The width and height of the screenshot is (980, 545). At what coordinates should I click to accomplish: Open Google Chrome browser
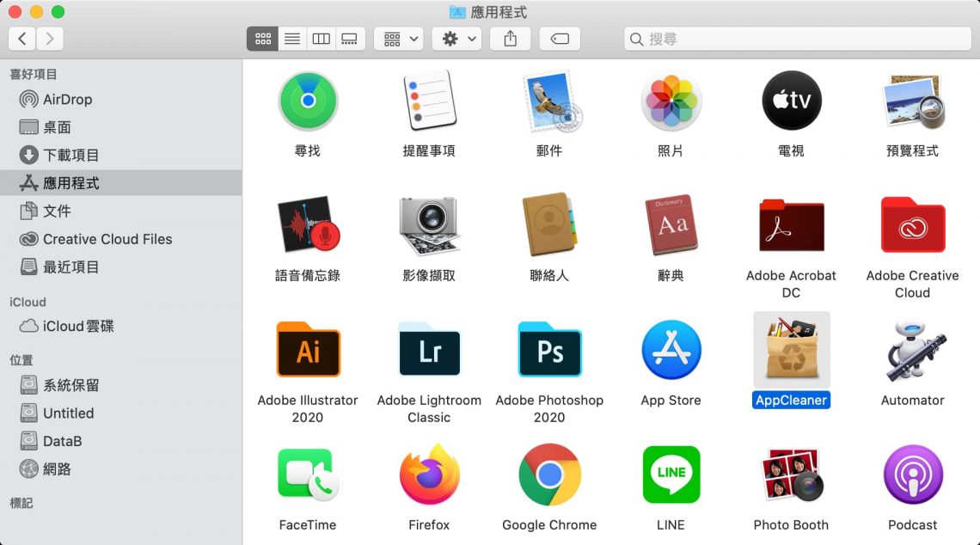[549, 474]
